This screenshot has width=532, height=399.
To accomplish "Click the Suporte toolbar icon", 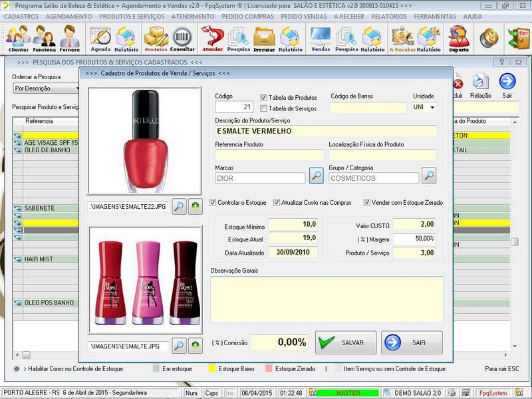I will [458, 39].
